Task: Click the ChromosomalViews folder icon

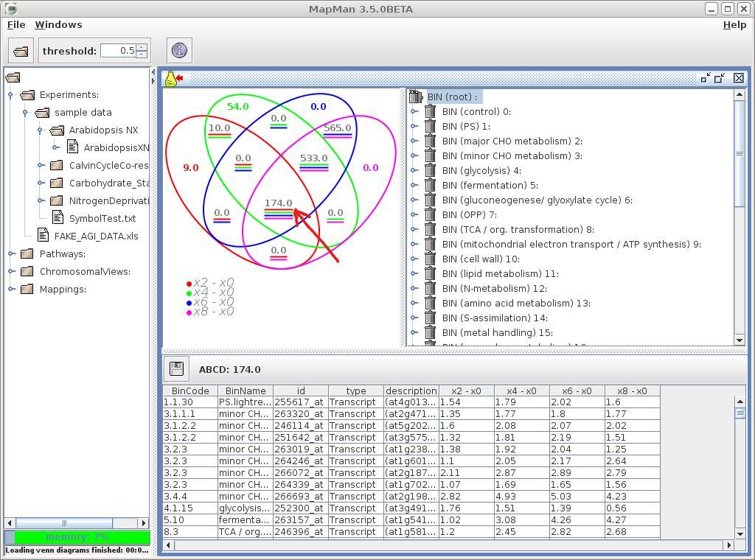Action: click(x=27, y=271)
